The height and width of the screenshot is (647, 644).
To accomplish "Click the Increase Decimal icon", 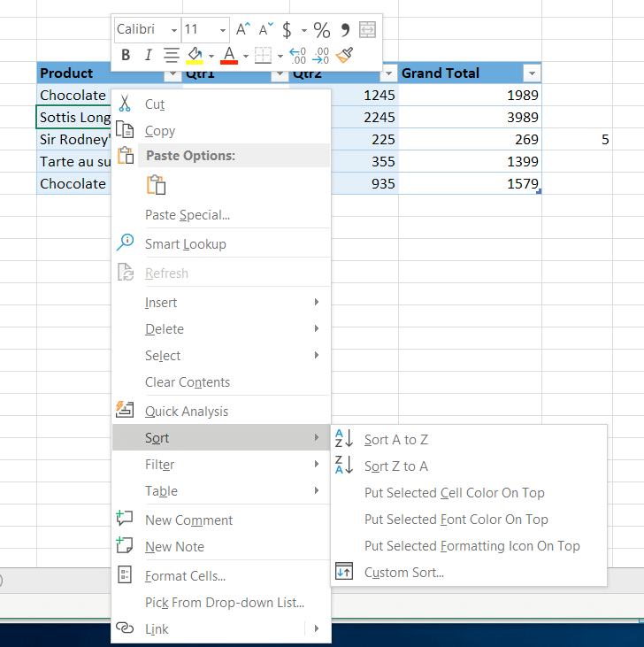I will (297, 56).
